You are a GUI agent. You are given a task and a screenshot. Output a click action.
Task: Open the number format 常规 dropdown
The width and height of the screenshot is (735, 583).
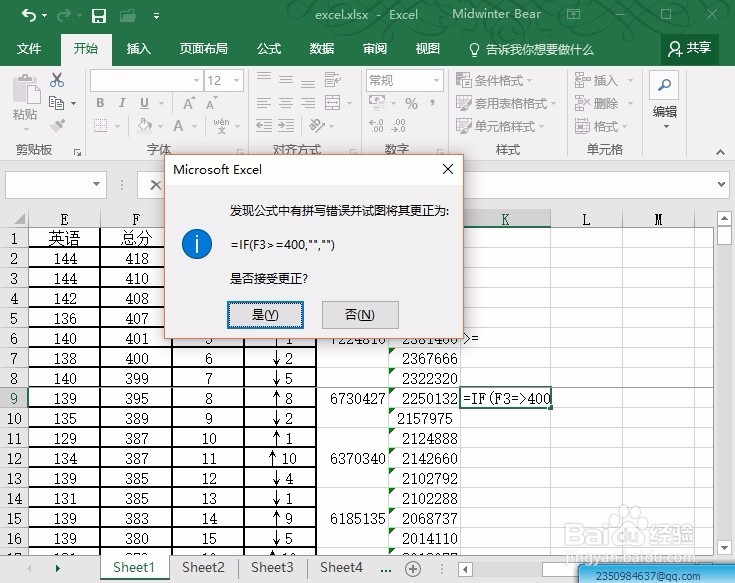point(436,81)
